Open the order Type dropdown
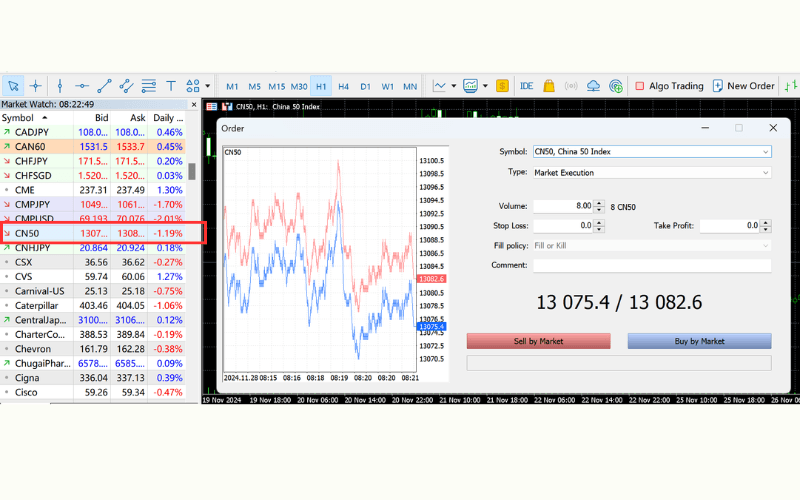This screenshot has height=500, width=800. (765, 172)
